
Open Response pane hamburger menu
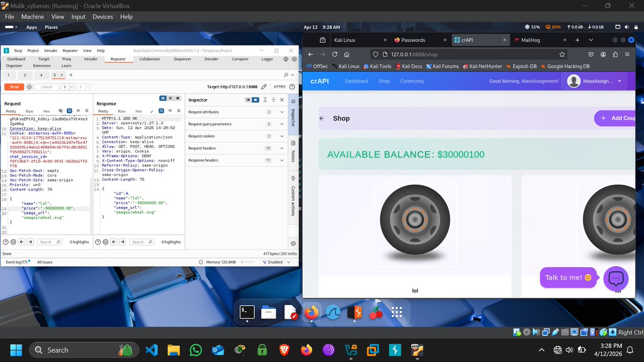point(179,111)
